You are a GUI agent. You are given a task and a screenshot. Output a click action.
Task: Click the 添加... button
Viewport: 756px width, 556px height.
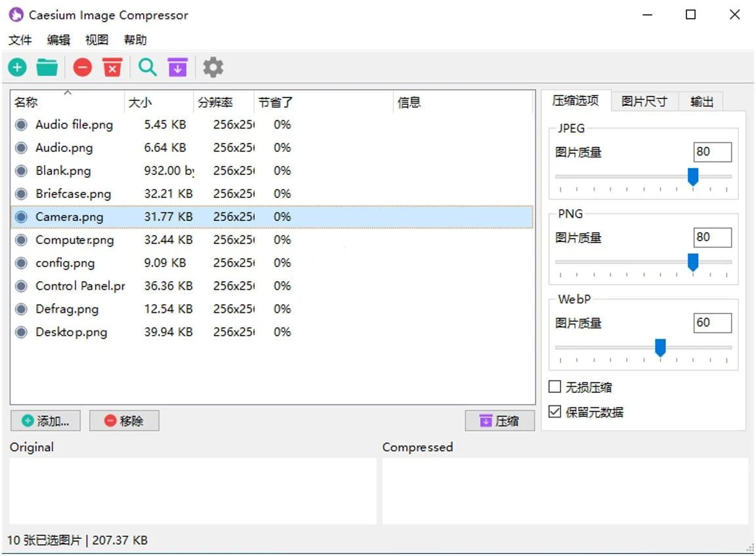[45, 421]
